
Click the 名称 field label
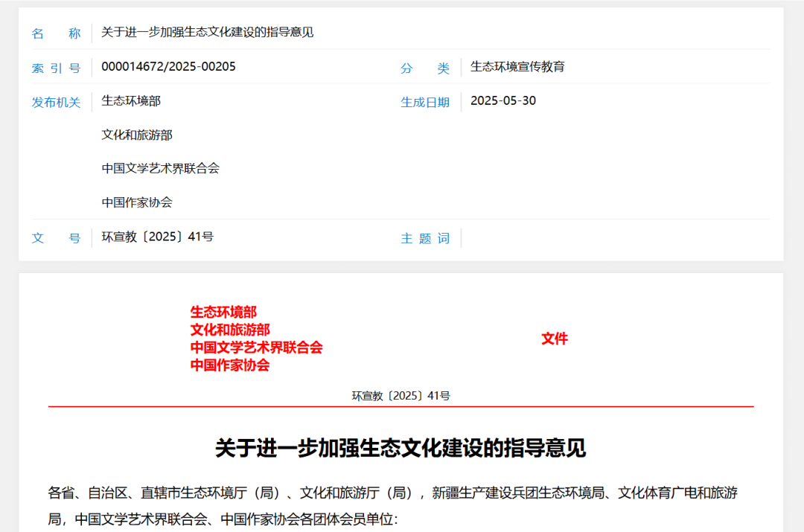click(56, 33)
